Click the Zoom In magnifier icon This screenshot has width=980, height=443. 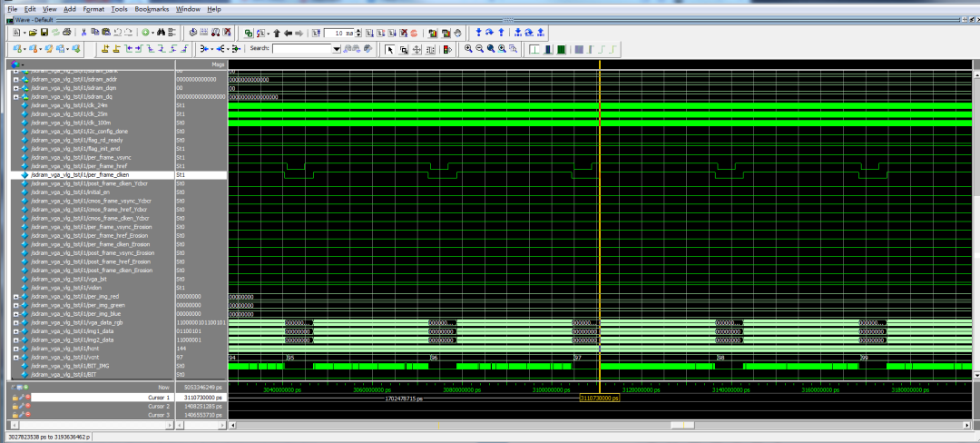(x=469, y=49)
